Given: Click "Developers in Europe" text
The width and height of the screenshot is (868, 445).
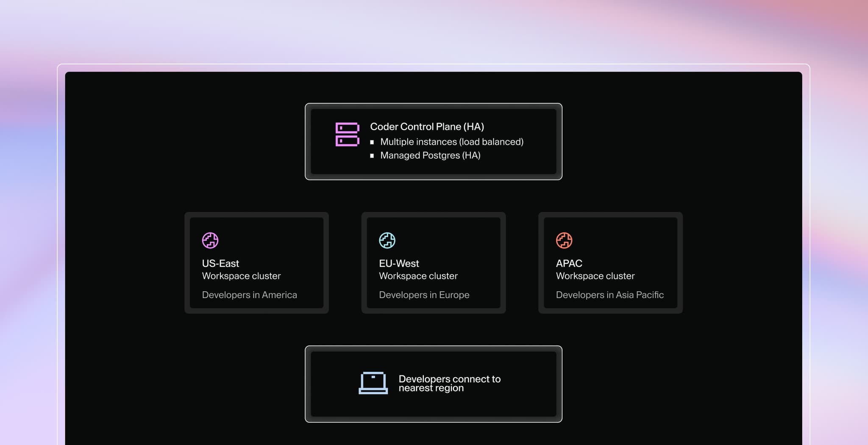Looking at the screenshot, I should pyautogui.click(x=424, y=295).
